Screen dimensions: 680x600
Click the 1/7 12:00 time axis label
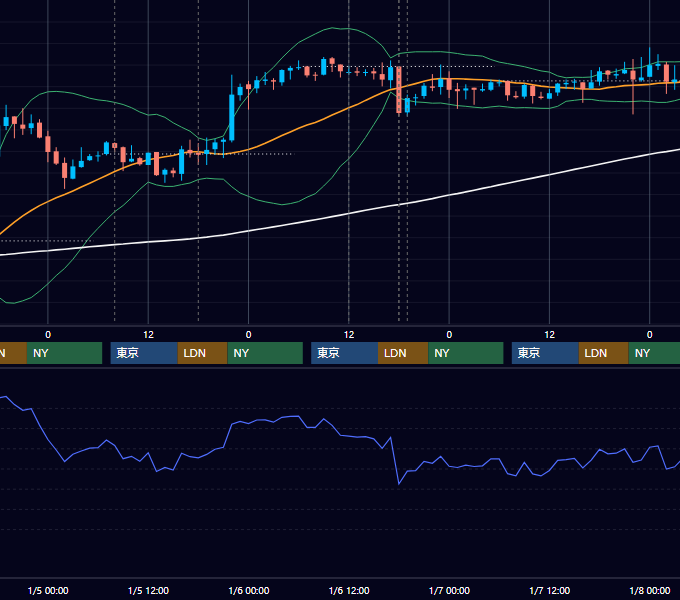click(x=549, y=590)
